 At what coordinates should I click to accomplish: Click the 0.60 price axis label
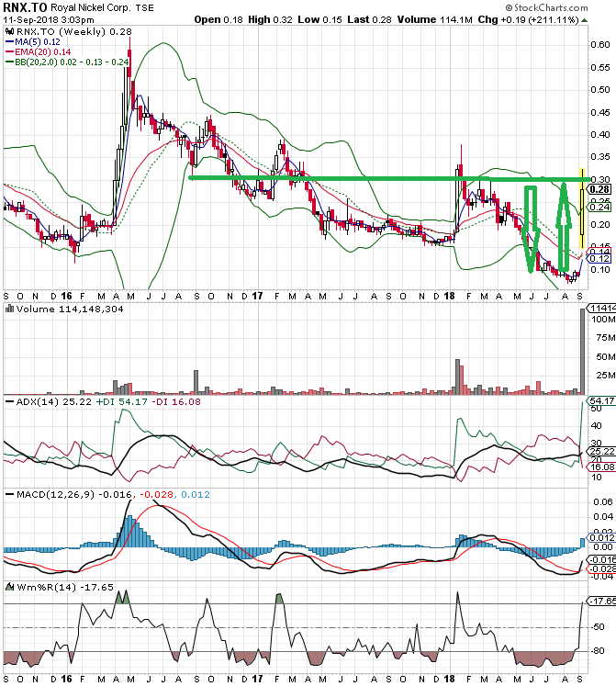tap(600, 45)
